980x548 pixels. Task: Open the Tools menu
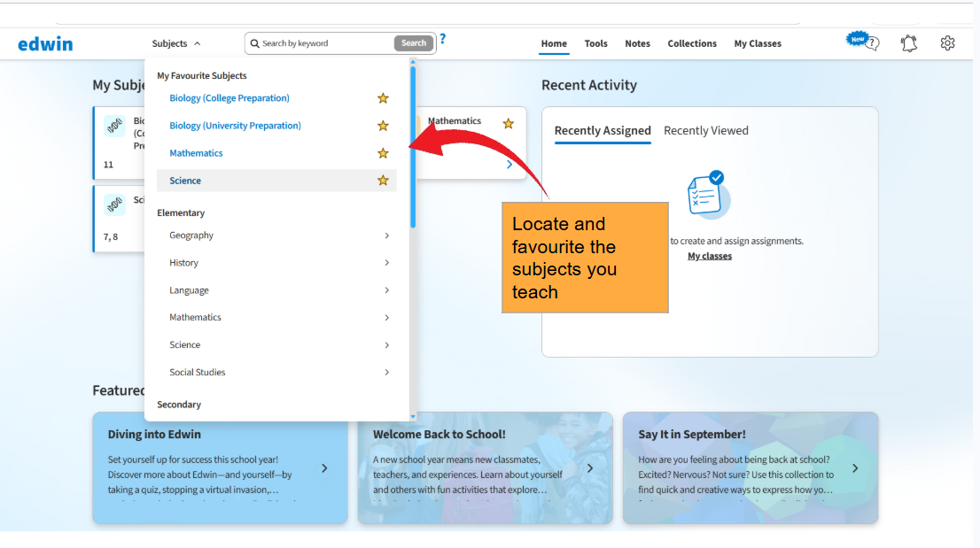595,43
